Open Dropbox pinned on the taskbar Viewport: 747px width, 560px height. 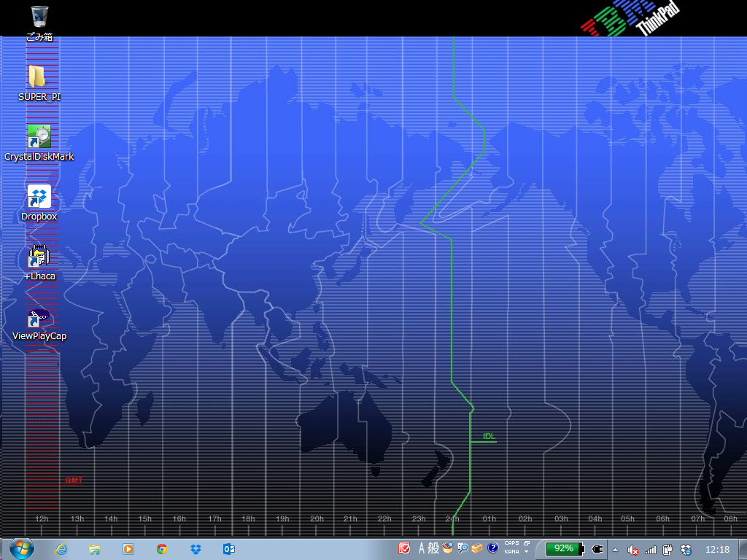pos(196,549)
